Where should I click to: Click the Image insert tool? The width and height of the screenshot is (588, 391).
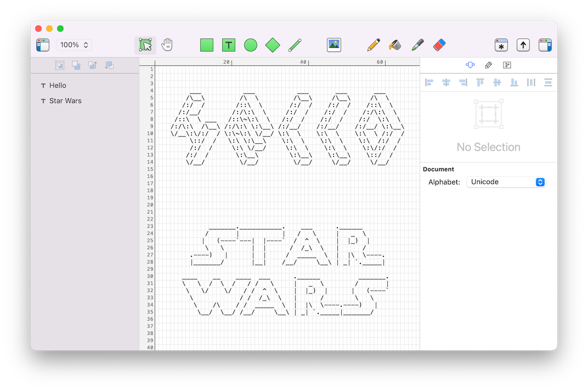[x=334, y=45]
